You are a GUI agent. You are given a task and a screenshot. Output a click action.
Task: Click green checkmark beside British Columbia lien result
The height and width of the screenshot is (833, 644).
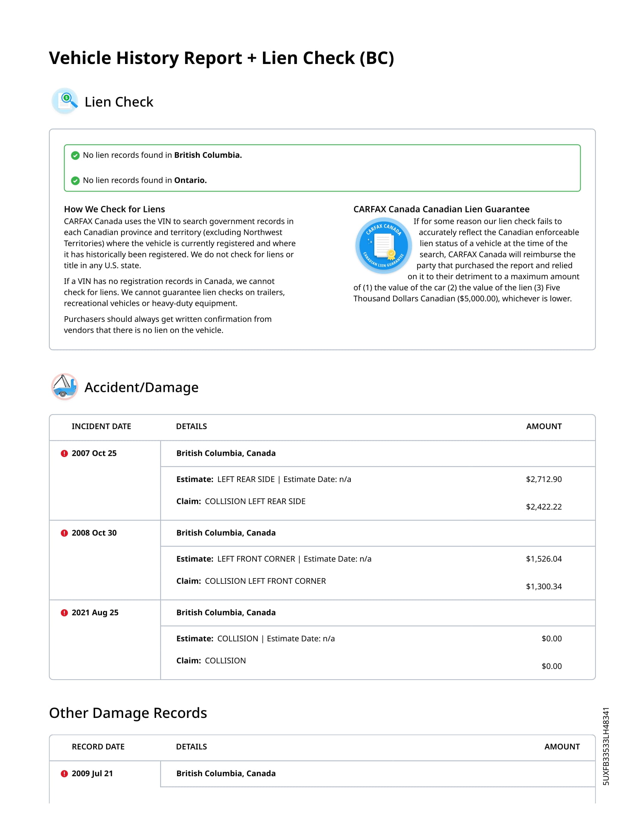pyautogui.click(x=75, y=155)
